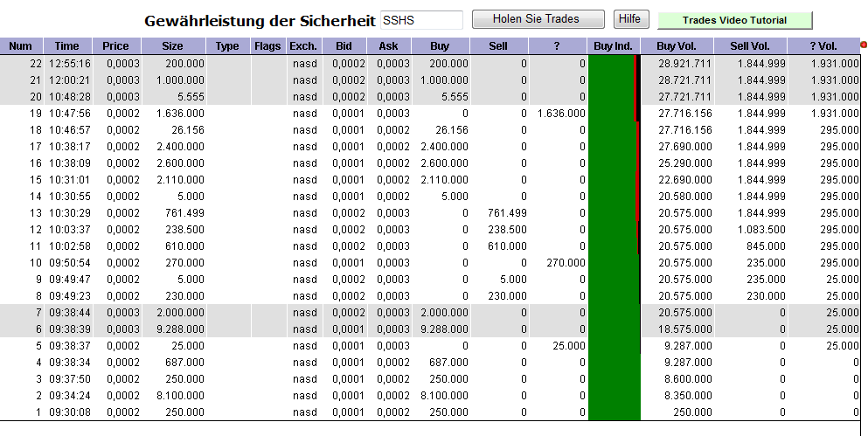Click the time 10:30:55 in row 14
The width and height of the screenshot is (868, 436).
tap(70, 197)
